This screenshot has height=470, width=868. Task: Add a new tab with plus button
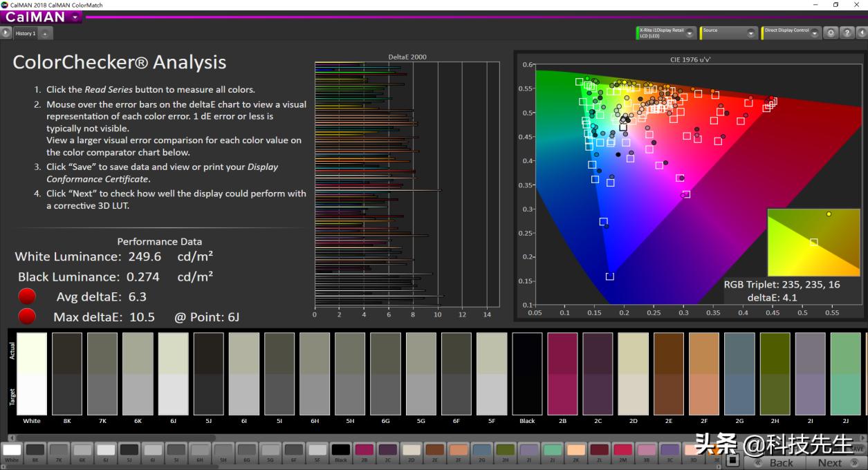coord(45,33)
